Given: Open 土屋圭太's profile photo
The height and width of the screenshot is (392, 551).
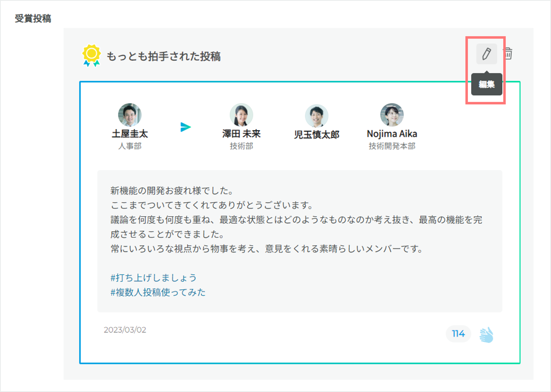Looking at the screenshot, I should 130,115.
